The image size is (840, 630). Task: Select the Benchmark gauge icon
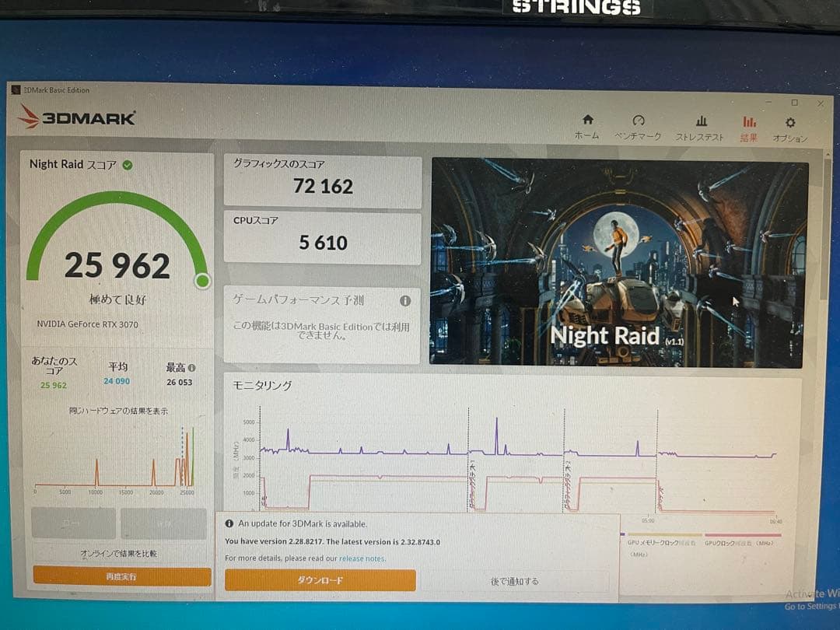pos(639,122)
